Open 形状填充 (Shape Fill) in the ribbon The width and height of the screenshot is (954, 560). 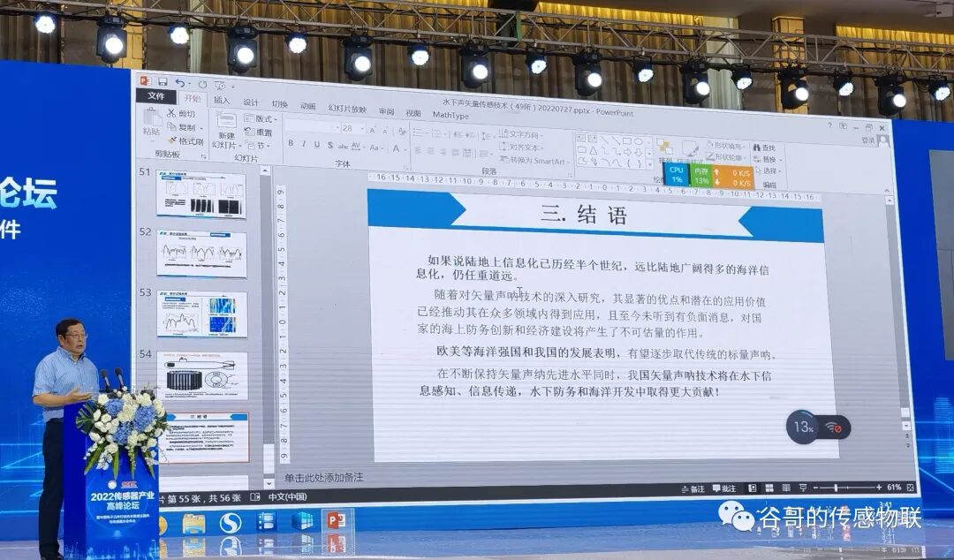click(x=725, y=144)
